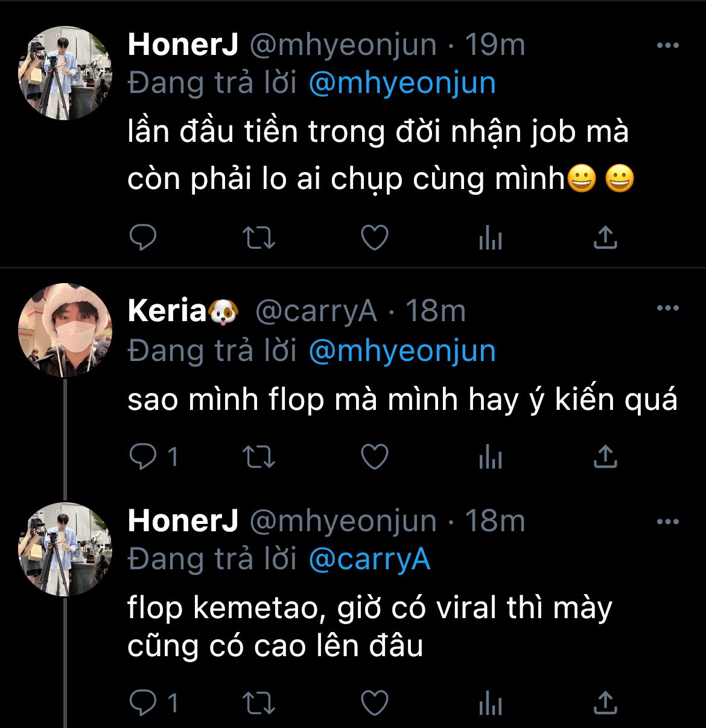View analytics of HonerJ's last reply
This screenshot has height=728, width=706.
pyautogui.click(x=490, y=703)
